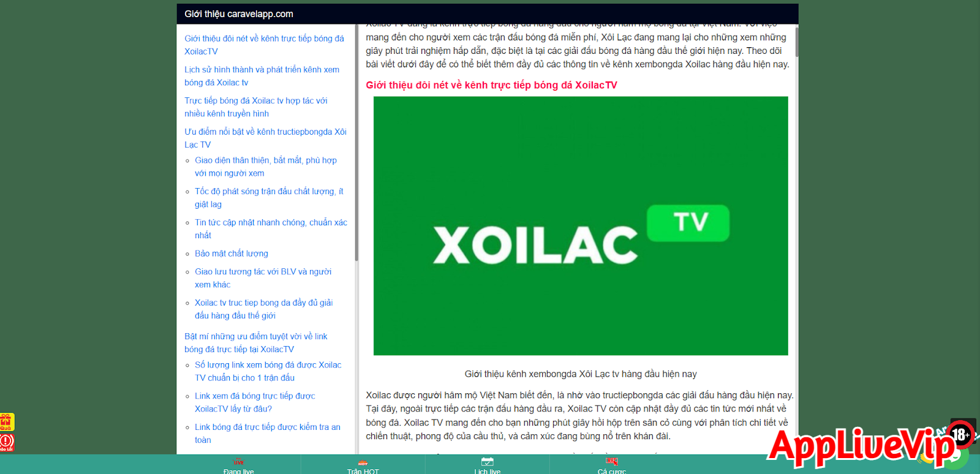Open 'Trực tiếp bóng đá Xoilac tv hợp tác' link
Screen dimensions: 980x474
click(255, 107)
